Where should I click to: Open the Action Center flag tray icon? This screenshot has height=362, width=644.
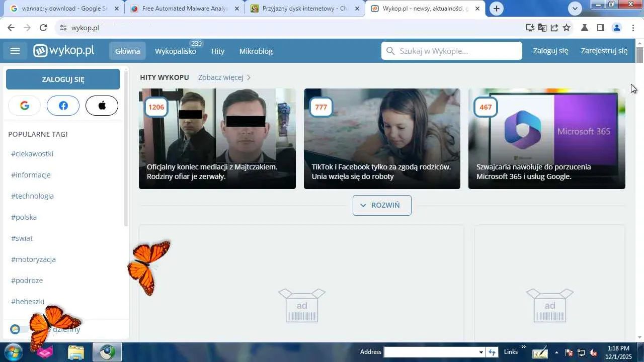click(569, 352)
